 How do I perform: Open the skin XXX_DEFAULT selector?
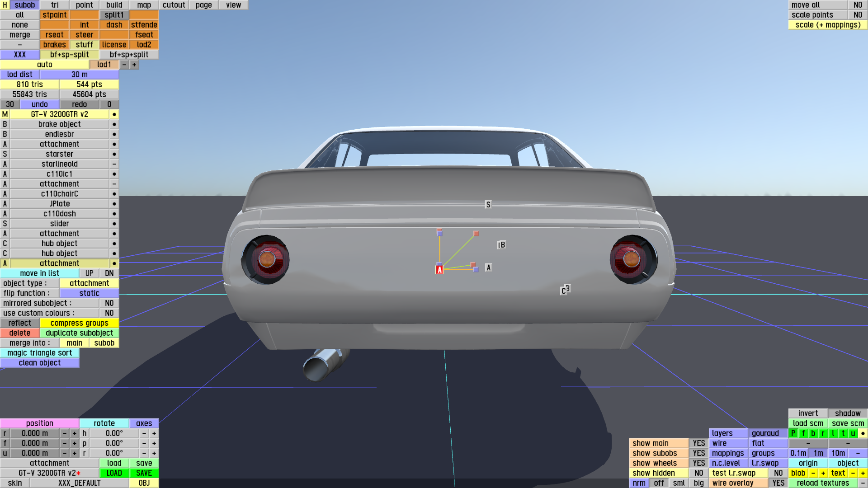coord(79,483)
